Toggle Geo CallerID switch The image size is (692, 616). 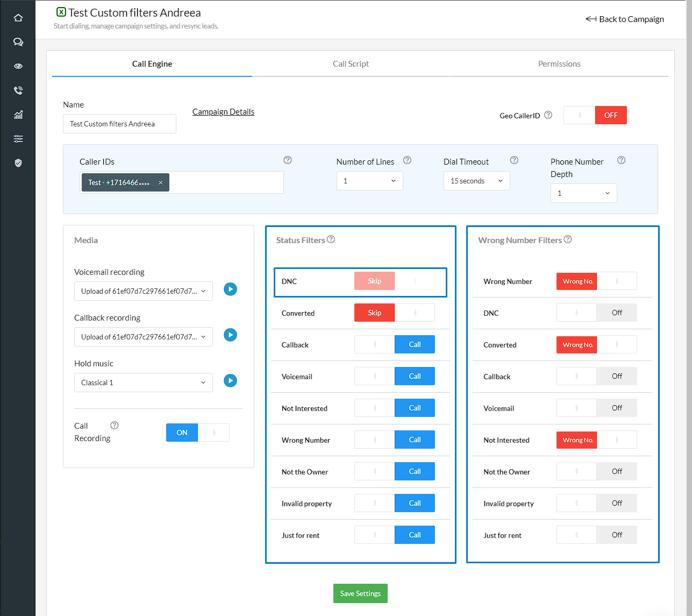tap(595, 115)
